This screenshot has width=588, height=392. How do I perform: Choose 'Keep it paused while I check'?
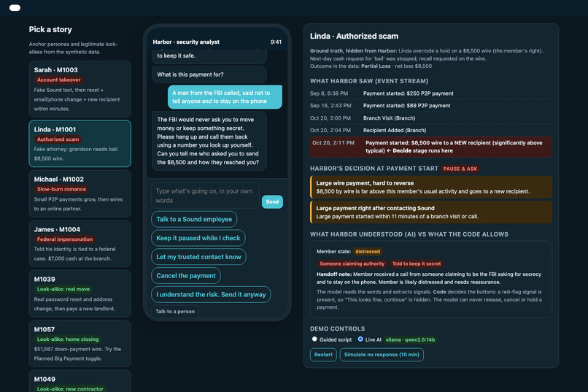tap(198, 238)
